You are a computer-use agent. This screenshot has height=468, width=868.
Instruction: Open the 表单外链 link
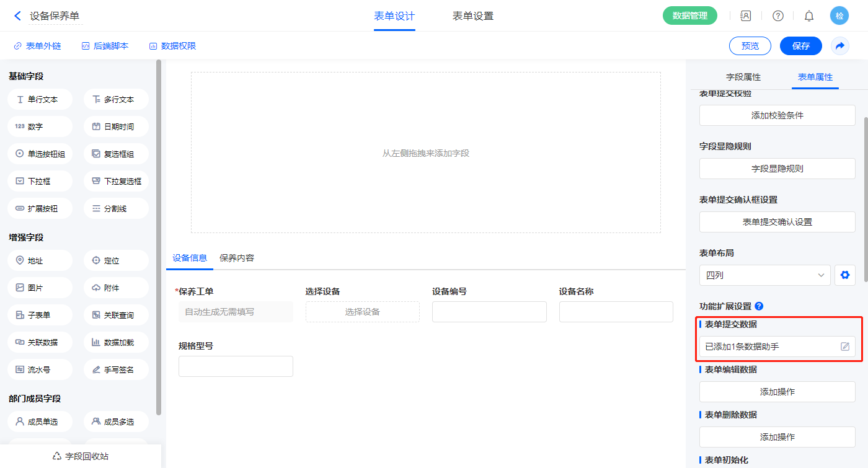click(37, 46)
